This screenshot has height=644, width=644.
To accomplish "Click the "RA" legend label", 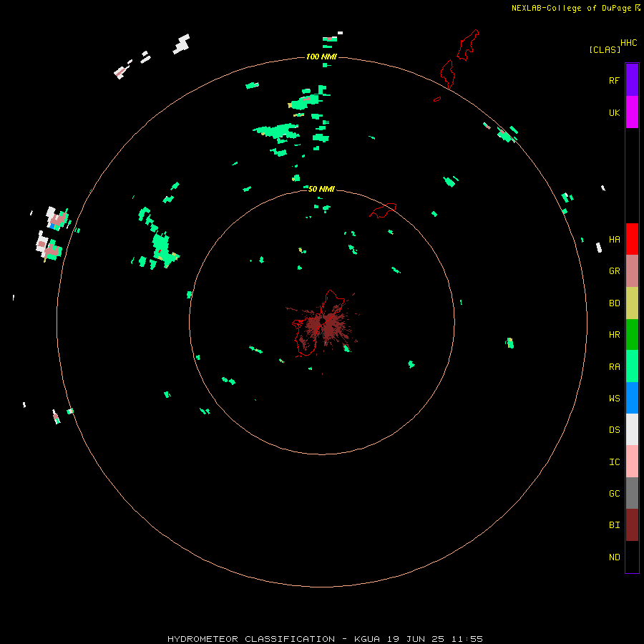I will coord(614,367).
